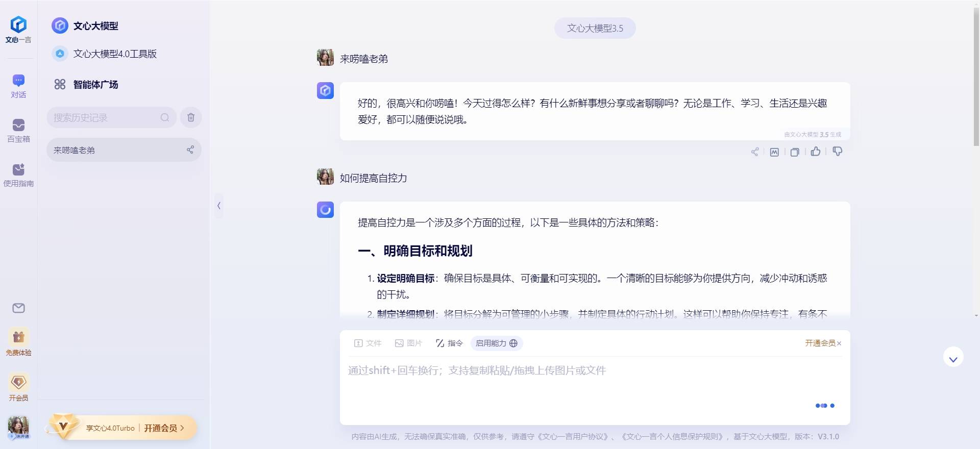Viewport: 980px width, 449px height.
Task: Click the 设定明确目标 bold text
Action: tap(406, 279)
